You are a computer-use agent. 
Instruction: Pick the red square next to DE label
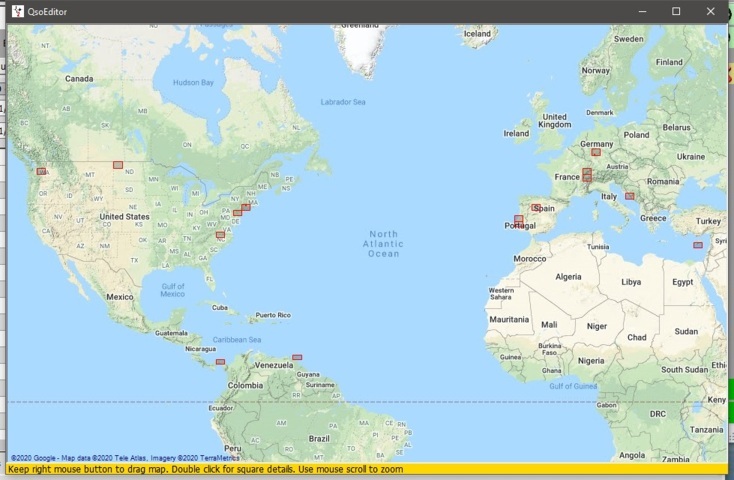238,213
